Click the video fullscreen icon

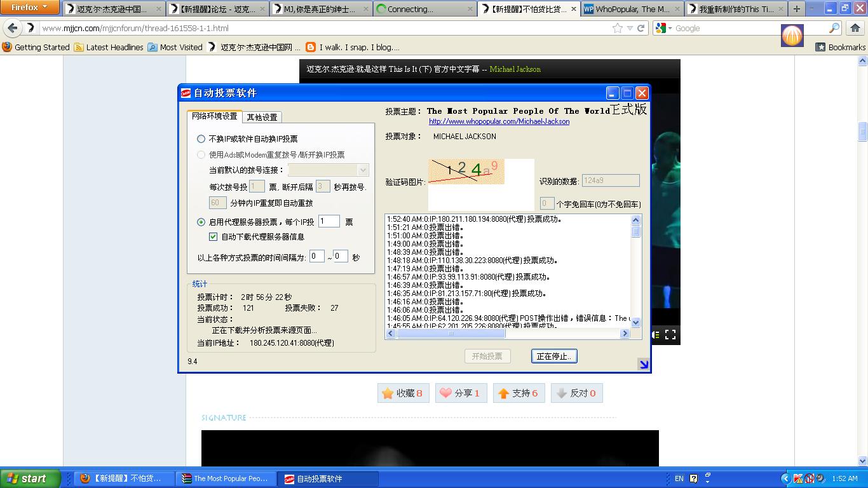670,334
